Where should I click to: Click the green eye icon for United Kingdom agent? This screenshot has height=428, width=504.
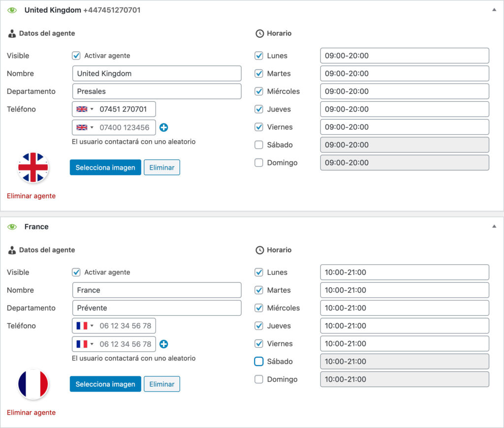(12, 10)
